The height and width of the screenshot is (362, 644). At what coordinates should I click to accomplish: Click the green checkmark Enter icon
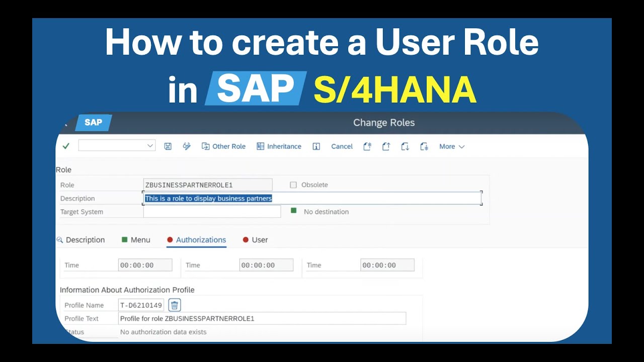tap(66, 146)
